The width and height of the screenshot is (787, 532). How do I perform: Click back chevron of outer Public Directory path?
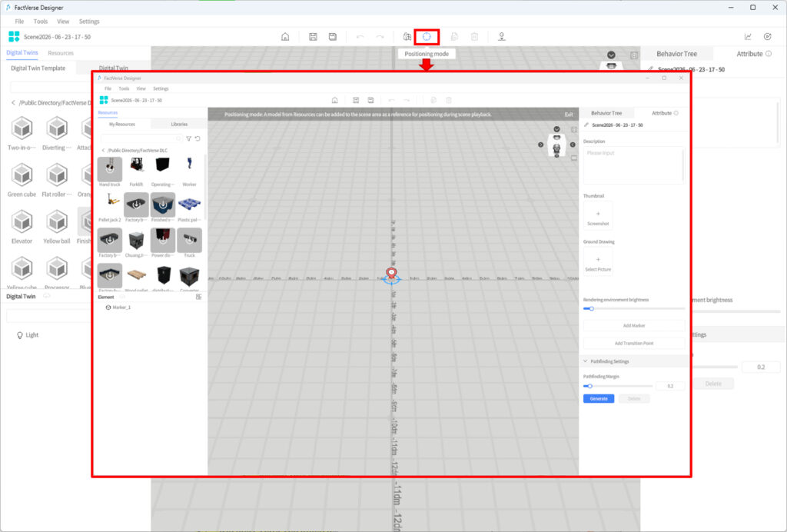tap(13, 102)
